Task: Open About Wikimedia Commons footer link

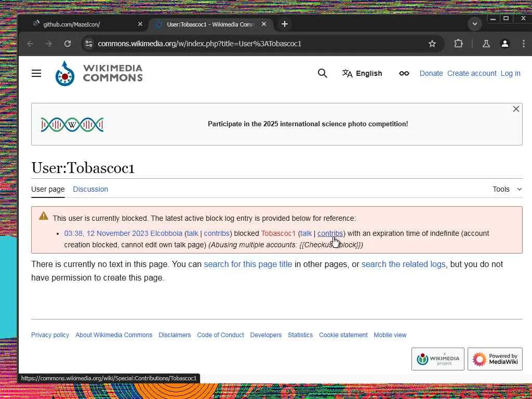Action: (114, 335)
